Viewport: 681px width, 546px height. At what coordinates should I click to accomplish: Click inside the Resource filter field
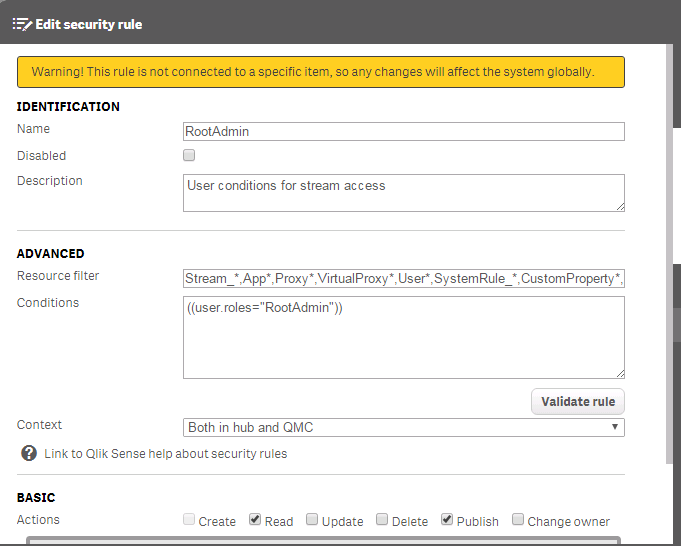pos(403,278)
